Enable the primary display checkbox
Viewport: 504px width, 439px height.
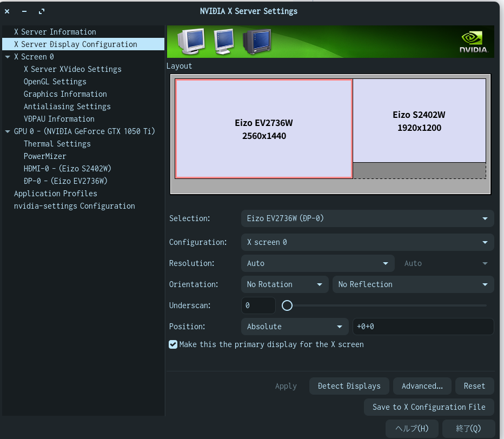point(173,344)
